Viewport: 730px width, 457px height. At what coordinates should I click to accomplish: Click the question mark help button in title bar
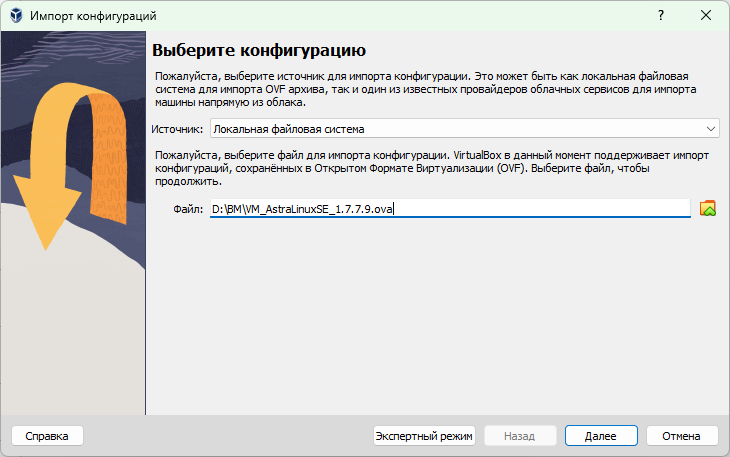[x=660, y=16]
